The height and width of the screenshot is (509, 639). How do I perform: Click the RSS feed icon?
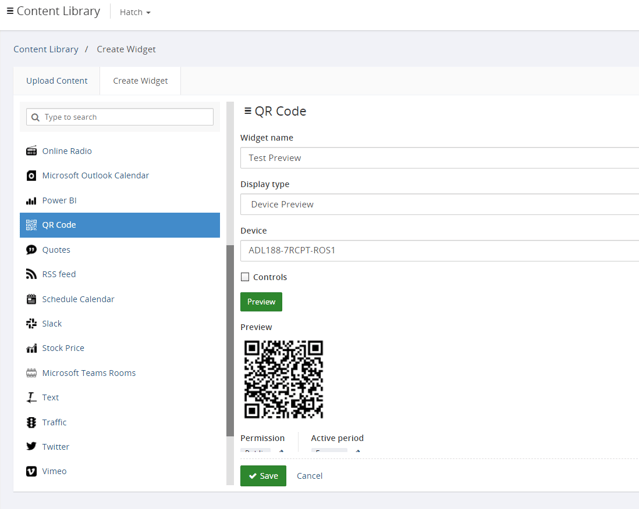(31, 274)
